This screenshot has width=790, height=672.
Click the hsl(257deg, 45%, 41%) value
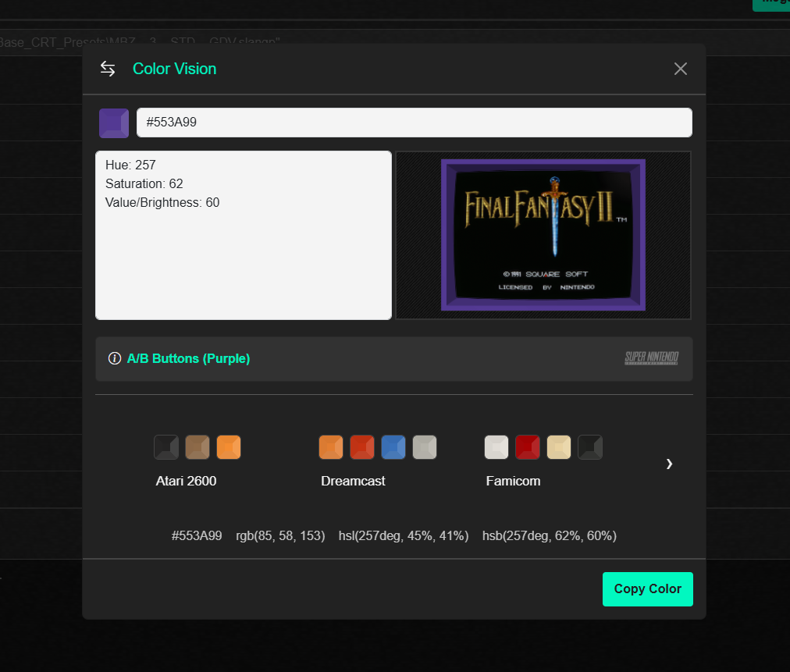404,535
